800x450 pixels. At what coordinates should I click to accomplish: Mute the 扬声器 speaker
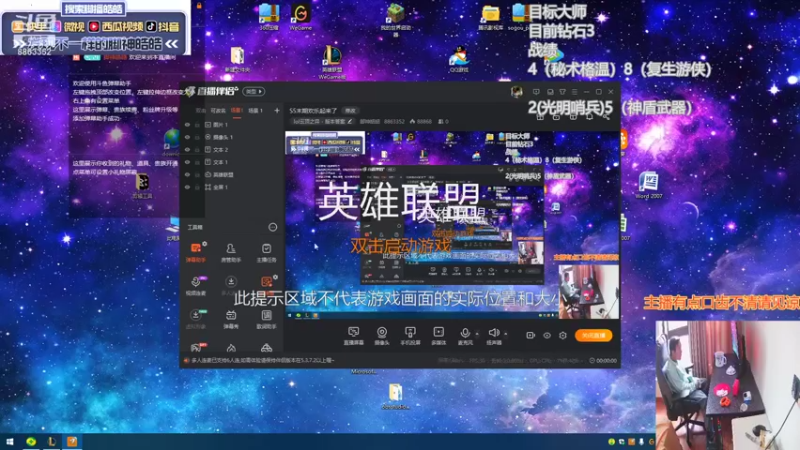493,336
